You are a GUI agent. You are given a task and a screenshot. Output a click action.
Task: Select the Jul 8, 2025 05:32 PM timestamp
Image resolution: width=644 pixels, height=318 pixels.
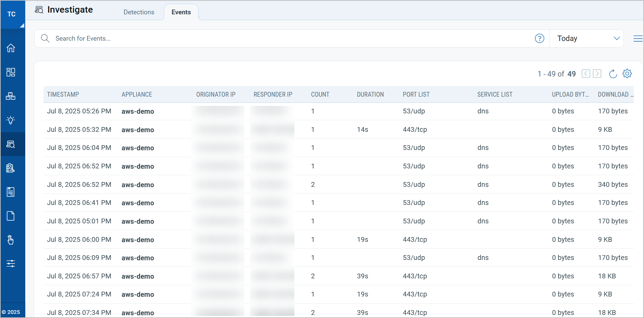[79, 129]
